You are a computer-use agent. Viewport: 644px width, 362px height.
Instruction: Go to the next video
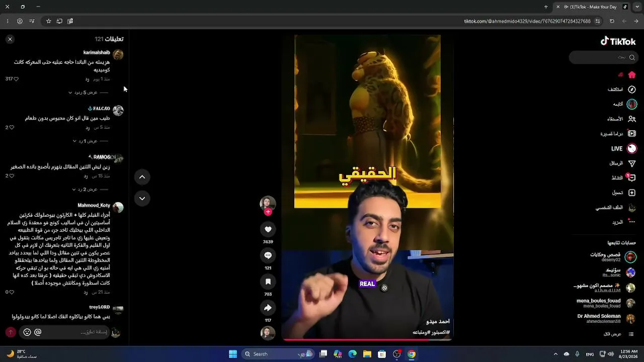142,199
